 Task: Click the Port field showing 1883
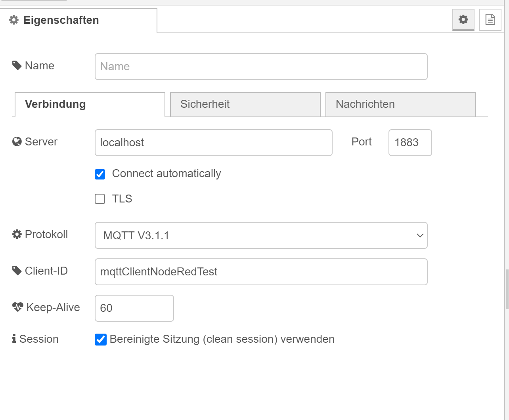click(x=410, y=143)
